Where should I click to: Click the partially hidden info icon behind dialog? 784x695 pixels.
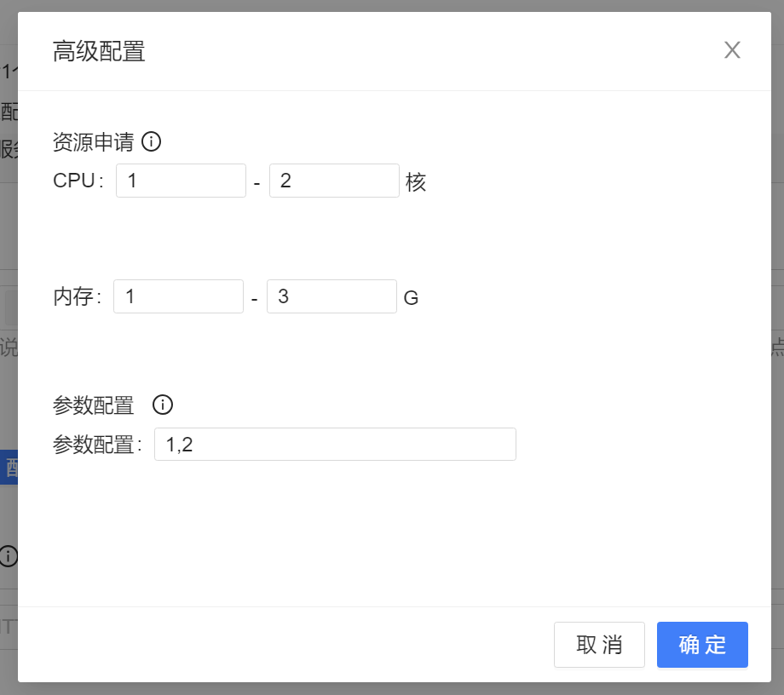point(8,556)
